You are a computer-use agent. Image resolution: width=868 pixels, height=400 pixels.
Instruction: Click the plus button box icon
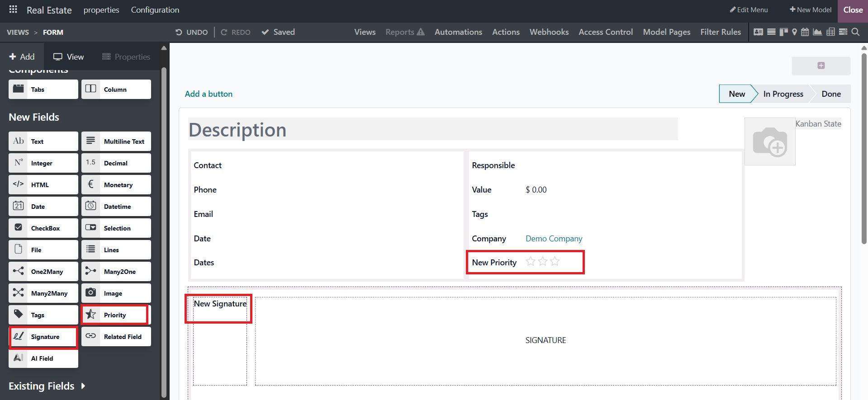[821, 66]
